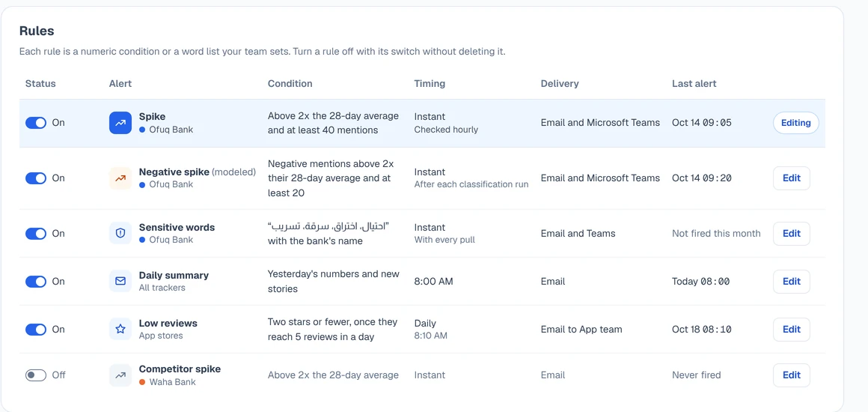Click 'After each classification run' timing text
This screenshot has height=412, width=868.
[471, 184]
